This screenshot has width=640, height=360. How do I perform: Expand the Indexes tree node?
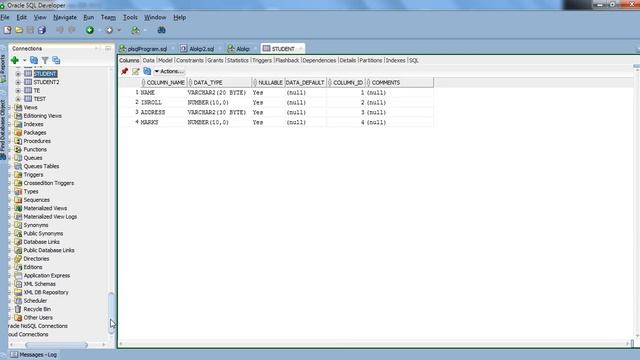(x=10, y=124)
